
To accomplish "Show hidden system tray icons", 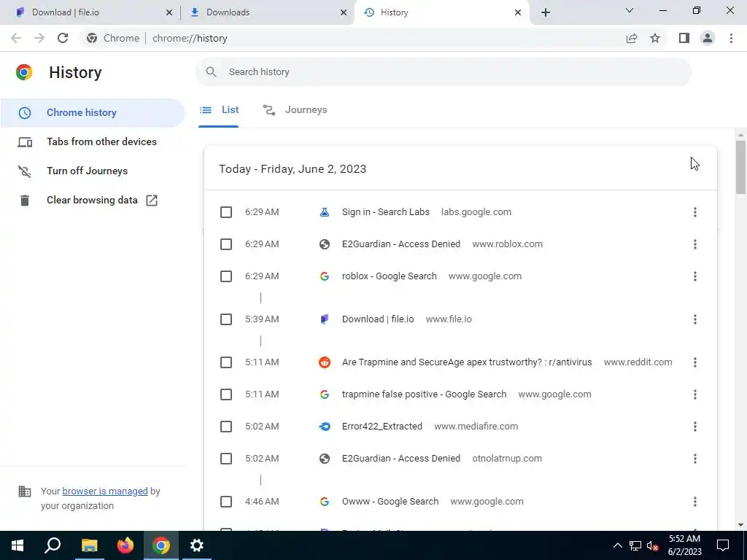I will [x=617, y=545].
